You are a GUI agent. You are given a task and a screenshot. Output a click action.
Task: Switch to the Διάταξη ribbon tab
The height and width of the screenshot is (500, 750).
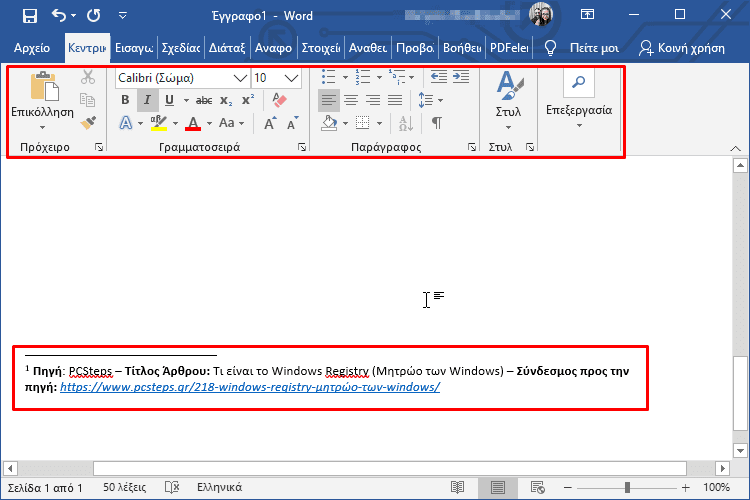pyautogui.click(x=227, y=48)
